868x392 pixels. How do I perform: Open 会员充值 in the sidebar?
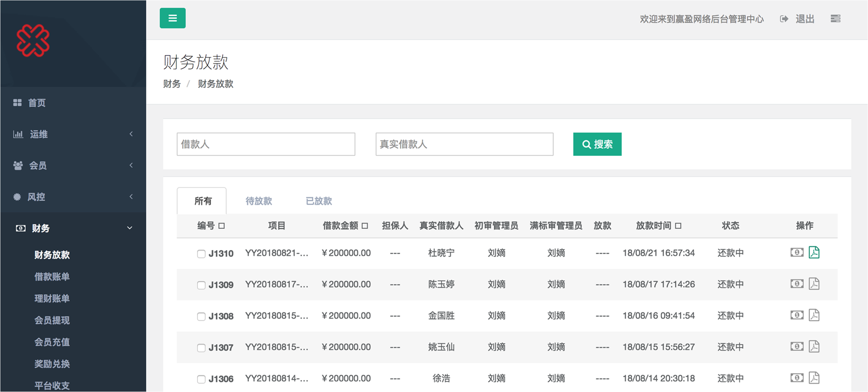pos(52,342)
